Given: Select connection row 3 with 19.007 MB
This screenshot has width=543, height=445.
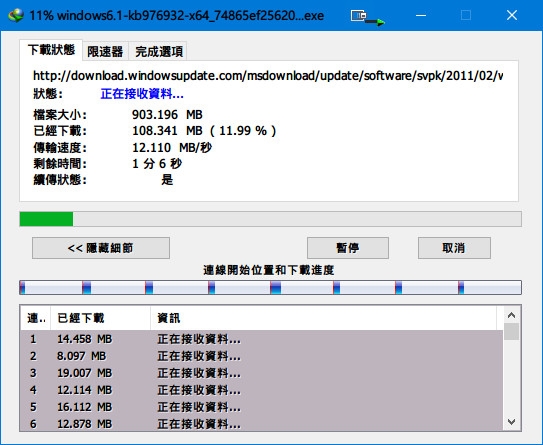Looking at the screenshot, I should point(261,373).
